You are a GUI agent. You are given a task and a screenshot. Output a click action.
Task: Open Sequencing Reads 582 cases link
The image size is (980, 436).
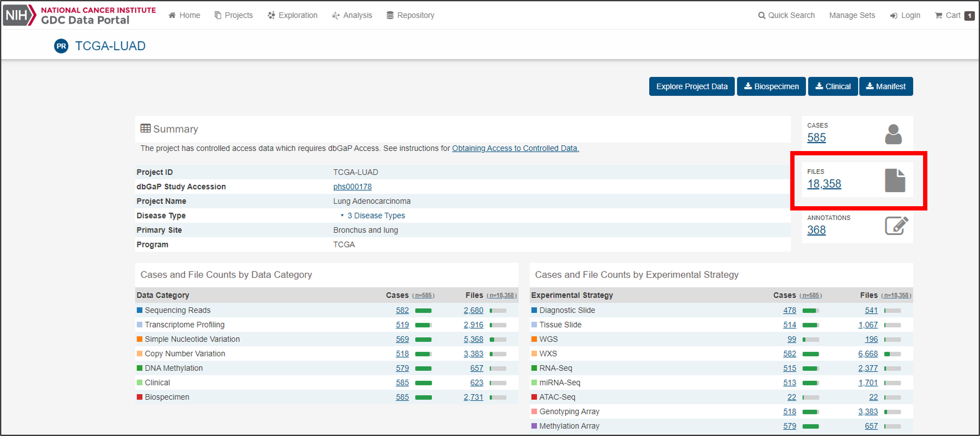click(x=402, y=310)
